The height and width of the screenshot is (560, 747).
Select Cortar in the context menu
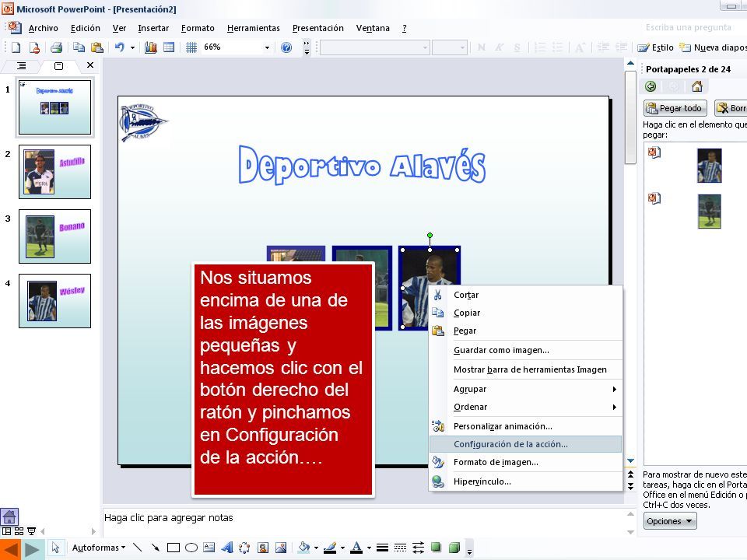pyautogui.click(x=526, y=295)
